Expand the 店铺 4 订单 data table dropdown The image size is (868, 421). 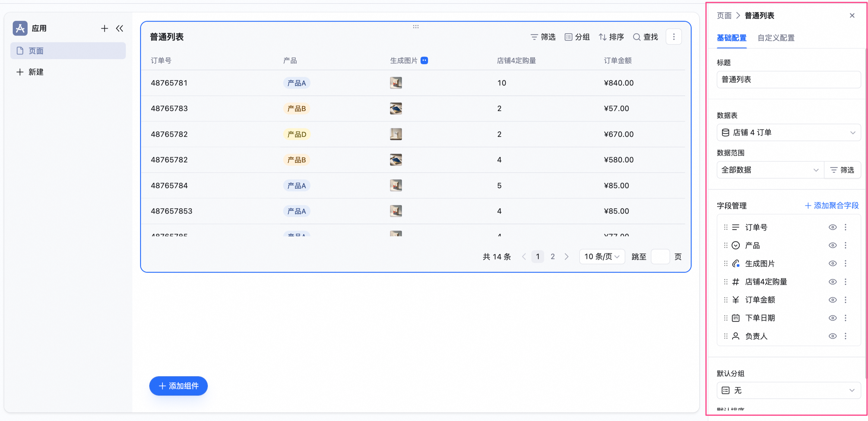click(788, 133)
